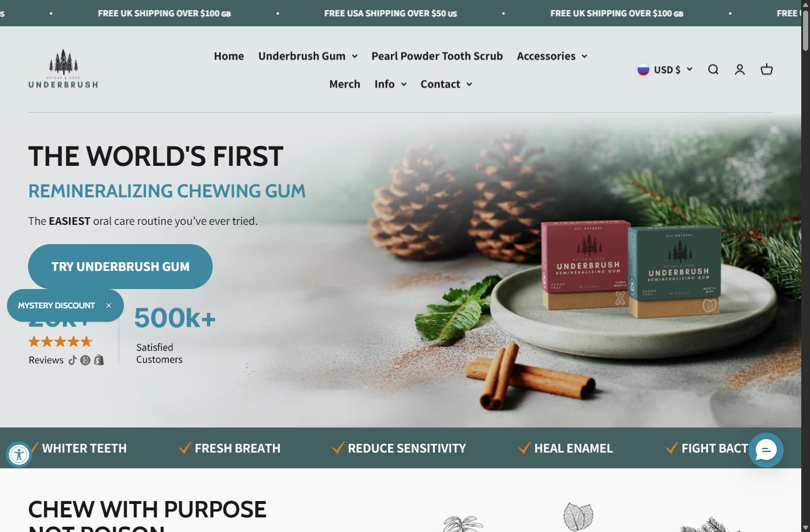Open the search magnifier icon
The width and height of the screenshot is (810, 532).
[x=713, y=69]
